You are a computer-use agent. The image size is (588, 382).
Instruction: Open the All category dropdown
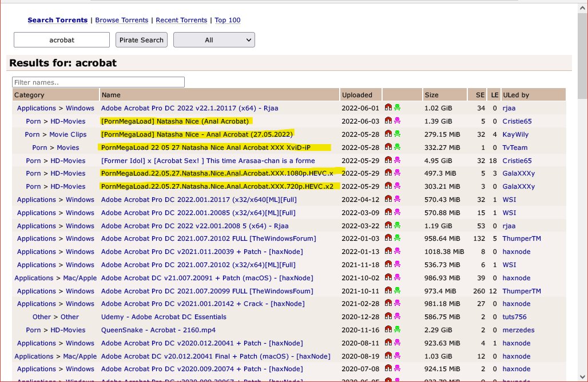[x=214, y=39]
